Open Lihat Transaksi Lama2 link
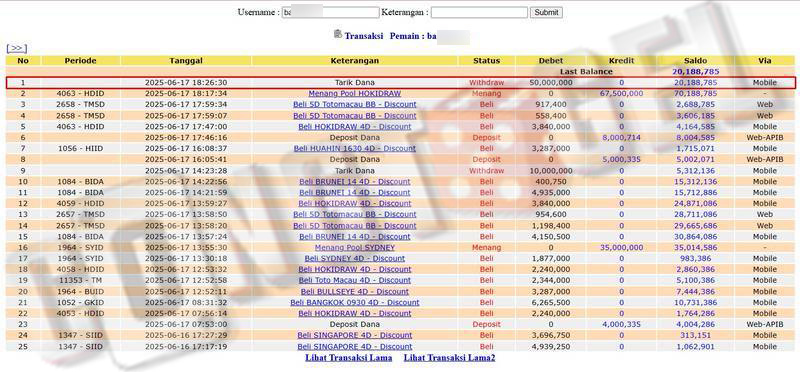 [x=449, y=358]
